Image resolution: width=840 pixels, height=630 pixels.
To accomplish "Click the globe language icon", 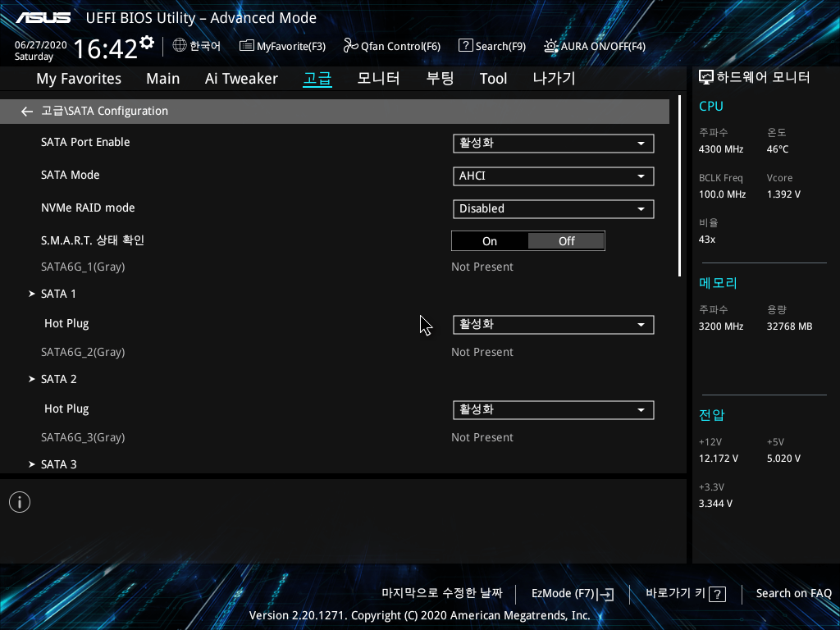I will 180,46.
